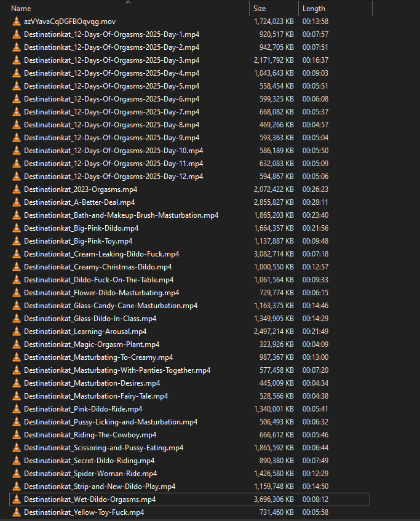Select the Destinationkat_Flower-Dildo-Masturbating.mp4 row
This screenshot has width=420, height=521.
click(x=189, y=293)
